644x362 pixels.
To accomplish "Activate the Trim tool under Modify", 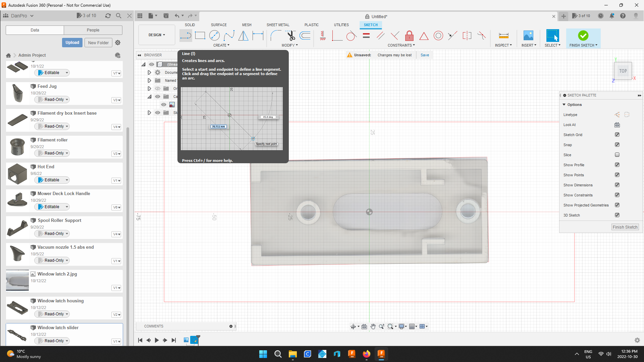I will pos(290,36).
